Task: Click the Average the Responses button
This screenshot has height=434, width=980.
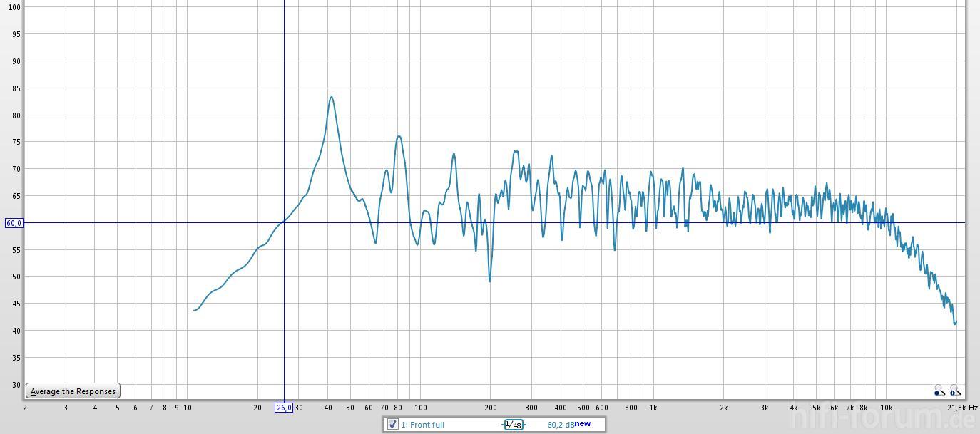Action: click(x=73, y=391)
